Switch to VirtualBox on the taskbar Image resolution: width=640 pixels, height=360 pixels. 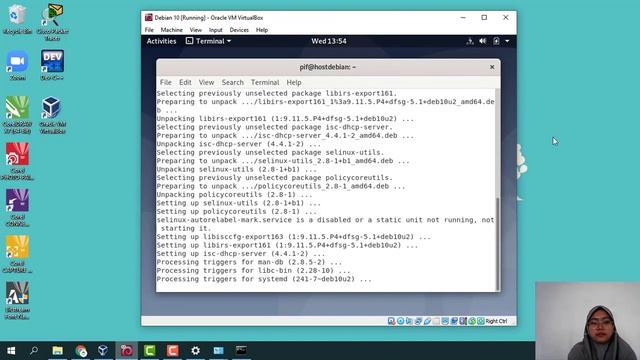coord(103,351)
